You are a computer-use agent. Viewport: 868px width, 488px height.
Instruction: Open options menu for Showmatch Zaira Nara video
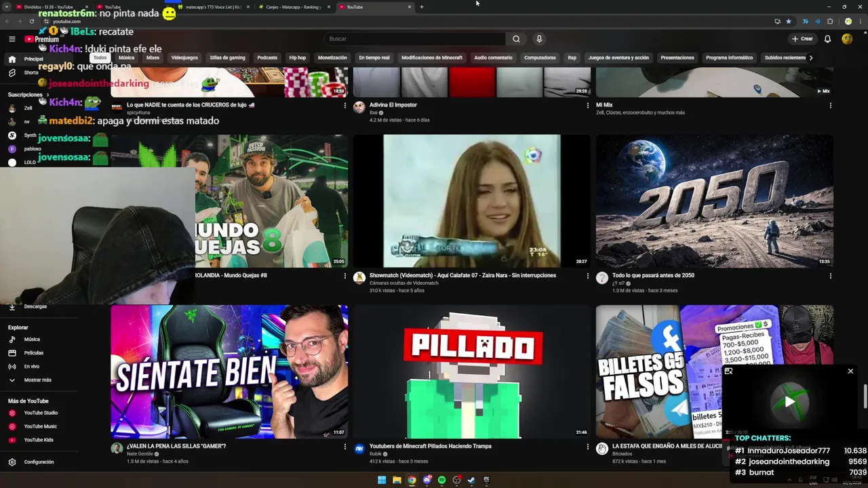click(587, 276)
